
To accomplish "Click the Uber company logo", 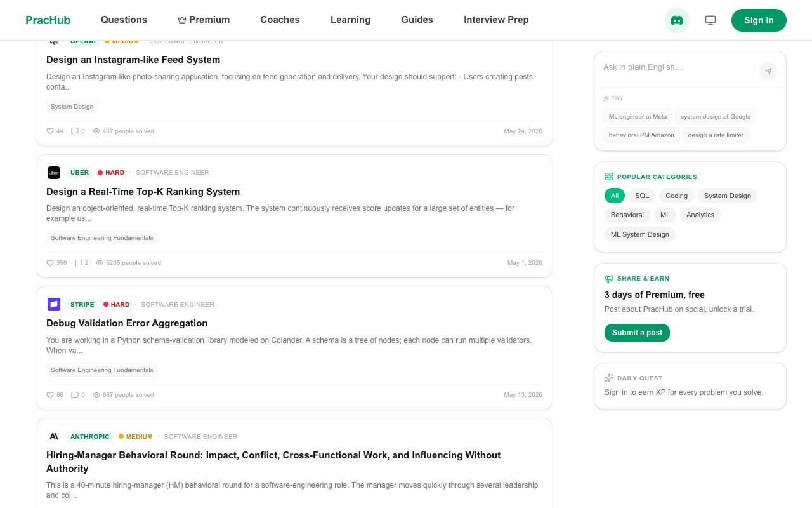I will click(x=54, y=173).
